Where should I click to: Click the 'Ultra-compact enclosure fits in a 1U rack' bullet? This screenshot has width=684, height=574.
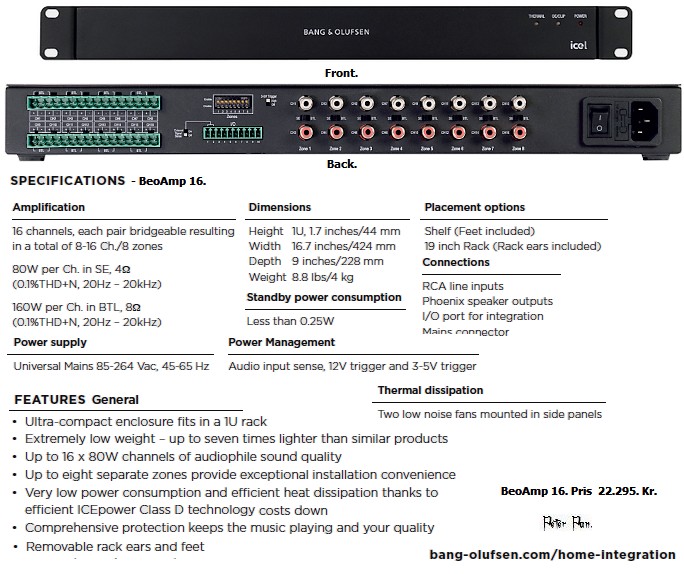click(146, 422)
